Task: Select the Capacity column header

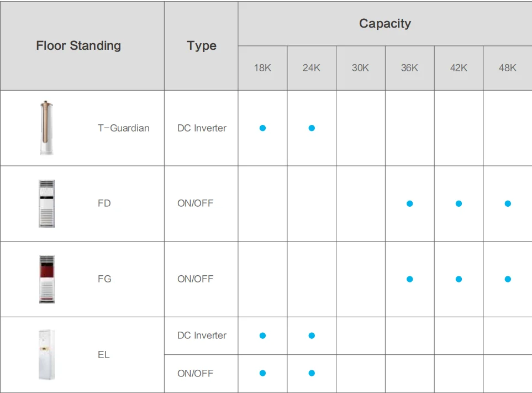Action: (385, 24)
